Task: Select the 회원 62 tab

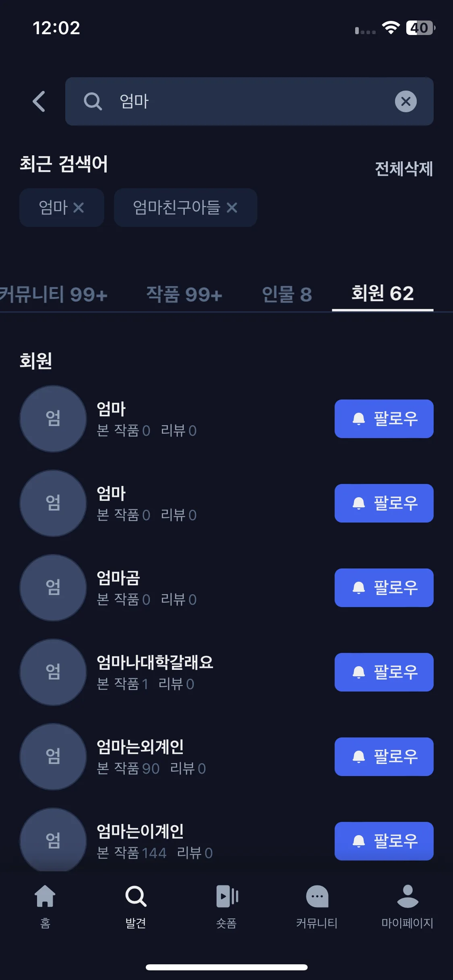Action: tap(383, 293)
